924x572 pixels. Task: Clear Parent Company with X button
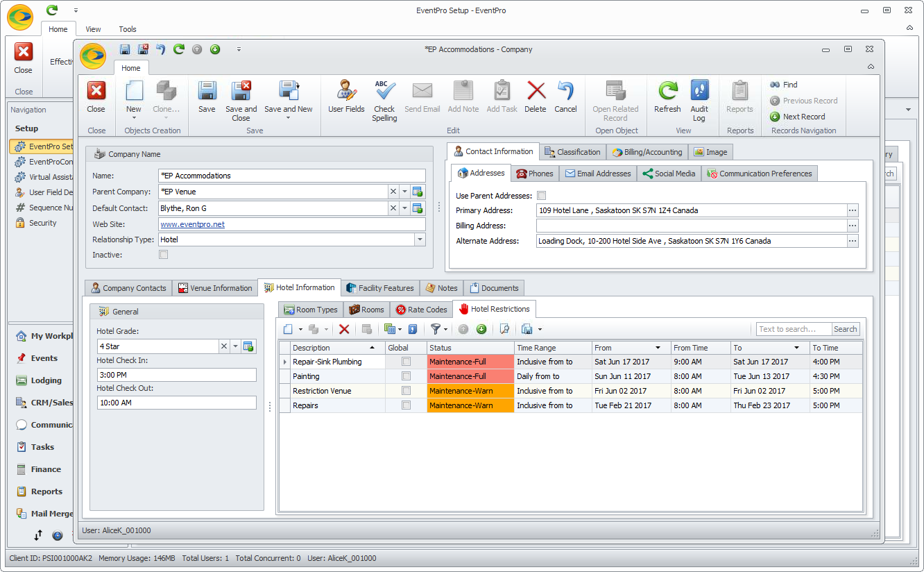pos(393,192)
